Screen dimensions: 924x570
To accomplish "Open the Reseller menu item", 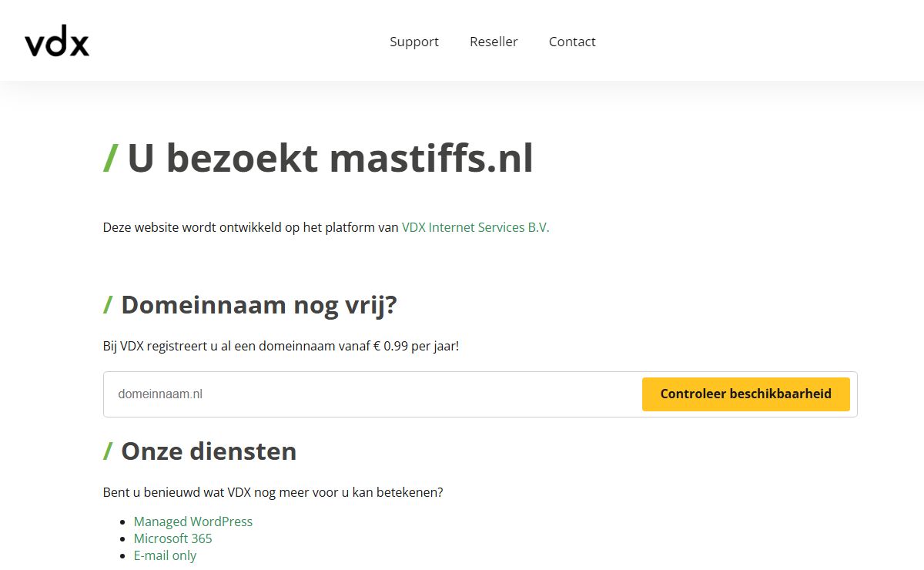I will [x=494, y=42].
